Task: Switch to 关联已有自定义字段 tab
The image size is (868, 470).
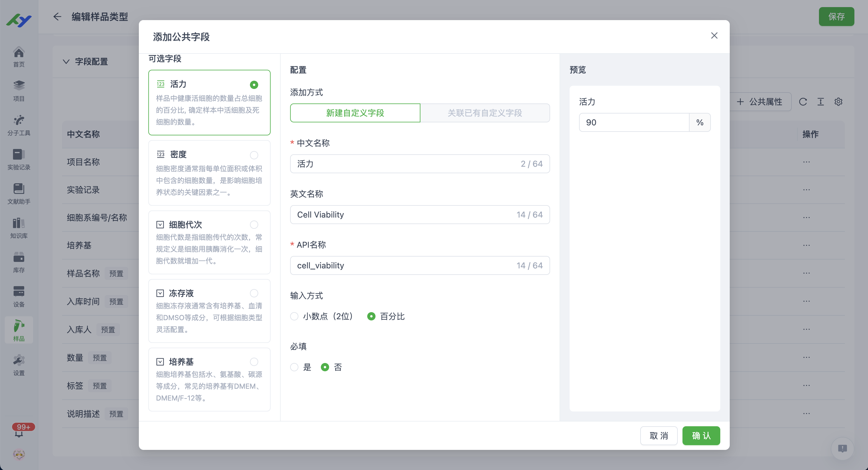Action: [x=485, y=113]
